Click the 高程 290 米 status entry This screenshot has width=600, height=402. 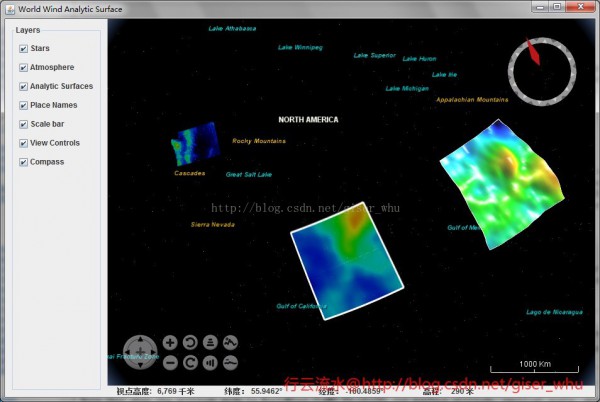[x=448, y=391]
